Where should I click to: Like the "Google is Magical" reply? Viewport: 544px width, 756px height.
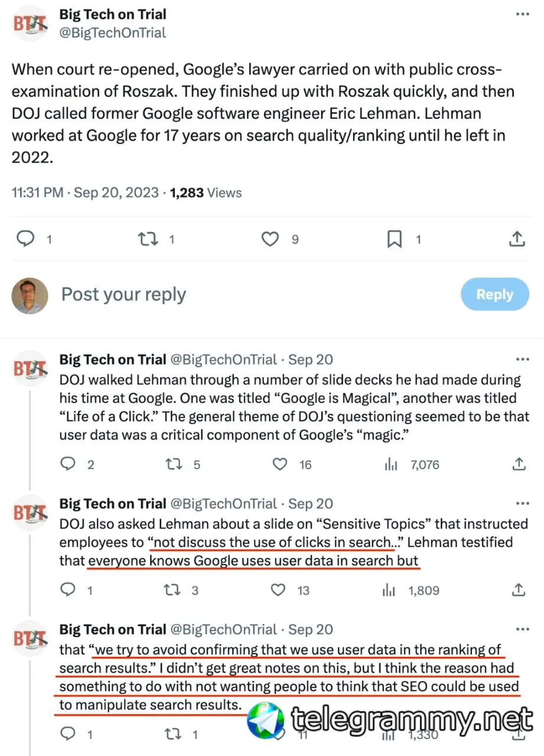click(x=279, y=465)
